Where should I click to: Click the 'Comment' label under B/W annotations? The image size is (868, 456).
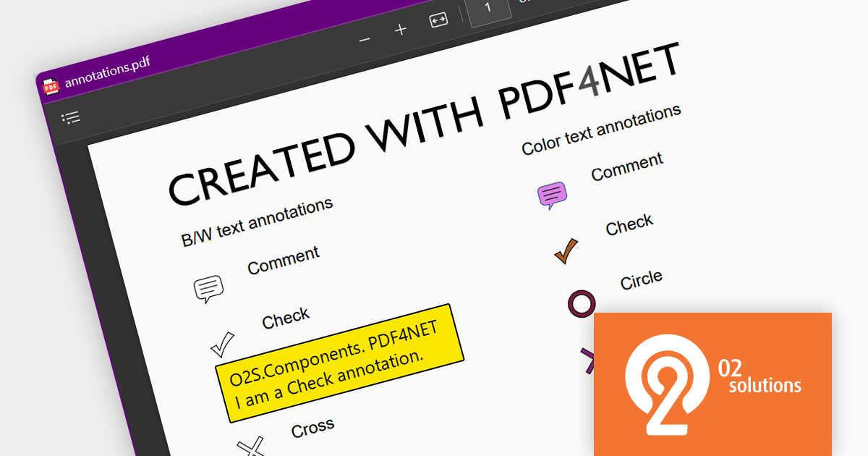click(x=283, y=260)
